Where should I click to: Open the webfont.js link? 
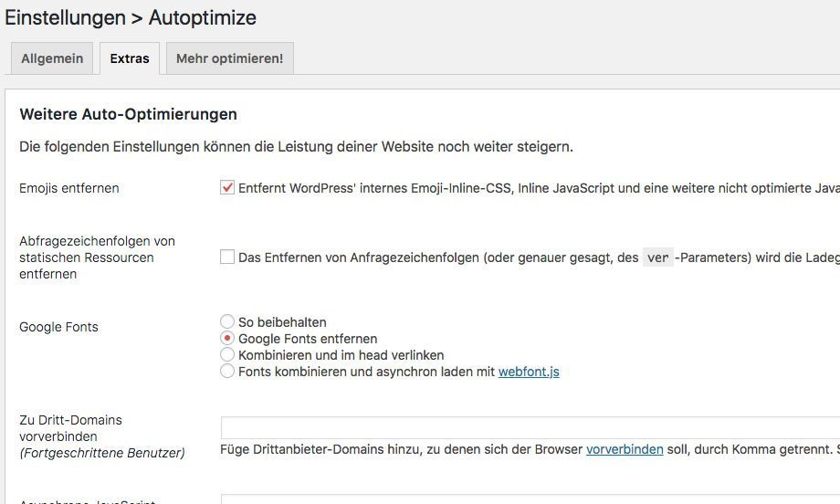click(529, 372)
